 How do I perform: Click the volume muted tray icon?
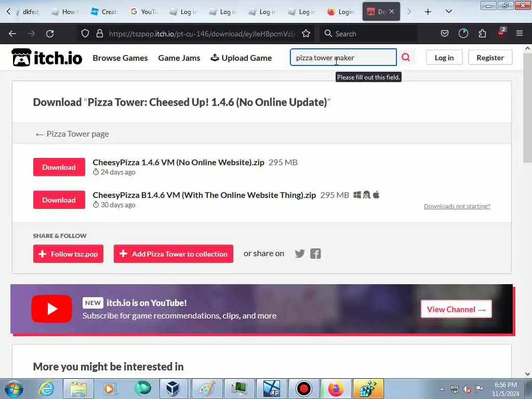(467, 390)
